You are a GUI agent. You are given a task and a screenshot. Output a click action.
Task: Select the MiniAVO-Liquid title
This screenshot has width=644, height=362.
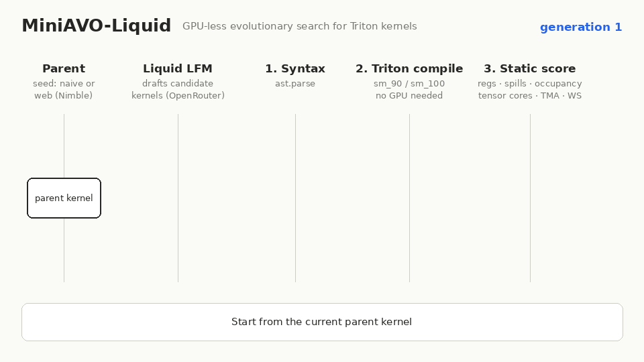tap(96, 26)
